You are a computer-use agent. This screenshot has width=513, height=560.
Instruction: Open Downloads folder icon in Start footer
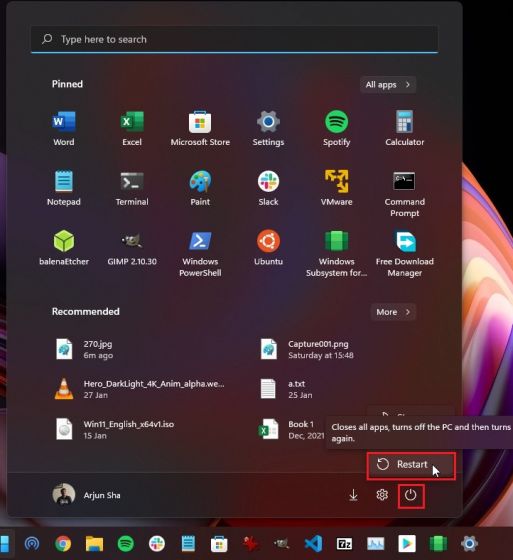[x=353, y=495]
